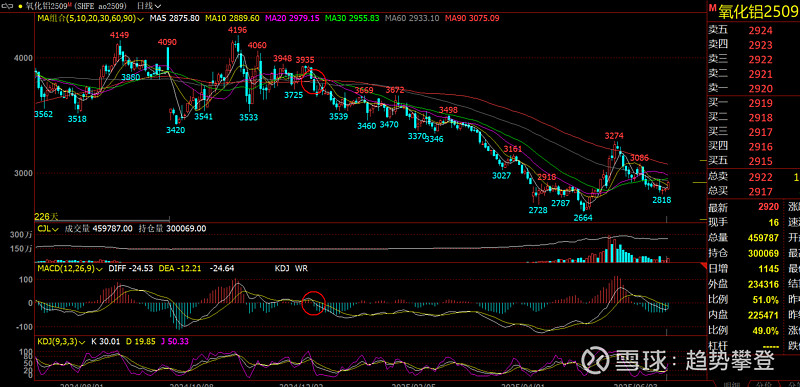Click the DIFF -24.53 readout

131,268
